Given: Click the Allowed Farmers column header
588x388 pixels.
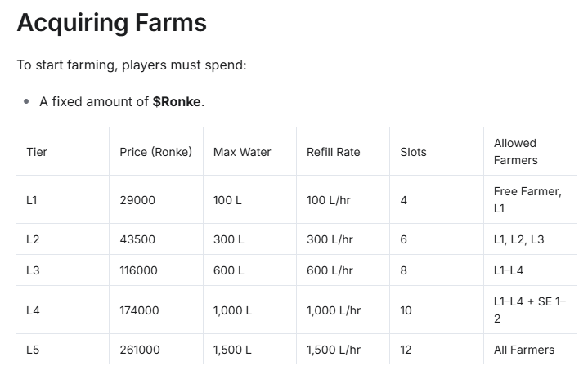Looking at the screenshot, I should click(516, 152).
